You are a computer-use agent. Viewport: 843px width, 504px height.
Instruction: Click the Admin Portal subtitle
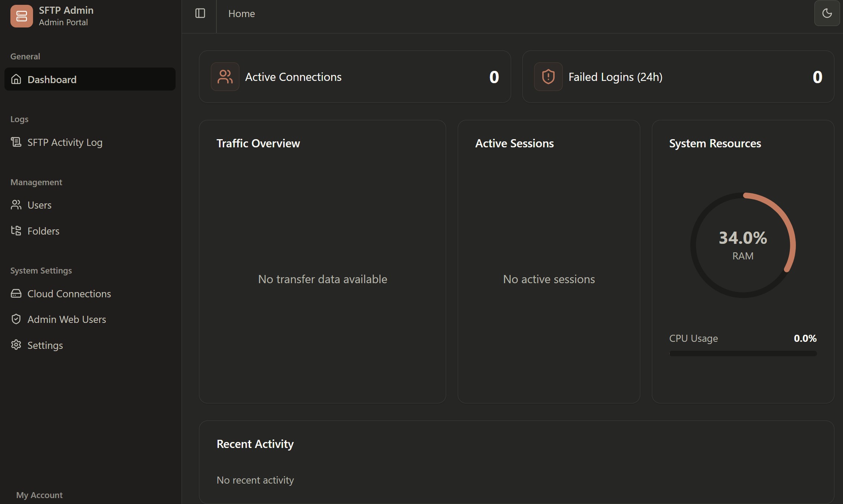point(63,22)
